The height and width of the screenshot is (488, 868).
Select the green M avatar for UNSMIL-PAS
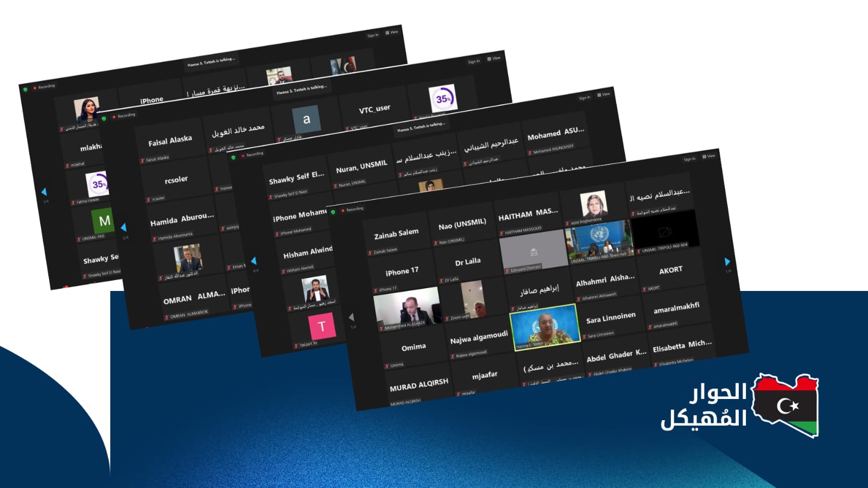tap(104, 221)
